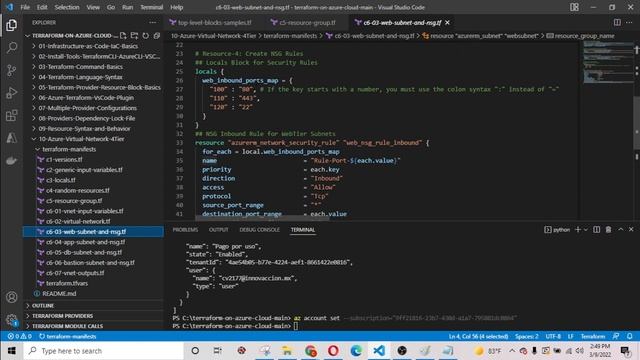Click UTF-8 encoding in status bar
Image resolution: width=640 pixels, height=360 pixels.
(553, 336)
